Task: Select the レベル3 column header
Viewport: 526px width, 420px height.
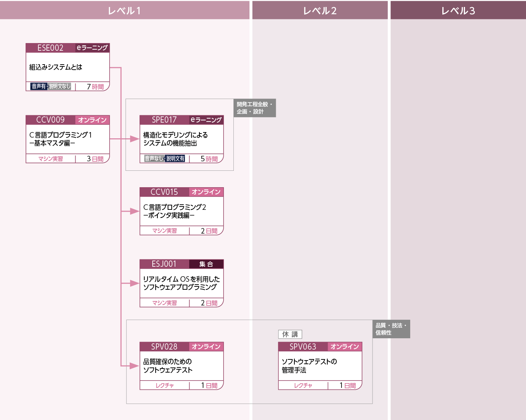Action: (458, 10)
